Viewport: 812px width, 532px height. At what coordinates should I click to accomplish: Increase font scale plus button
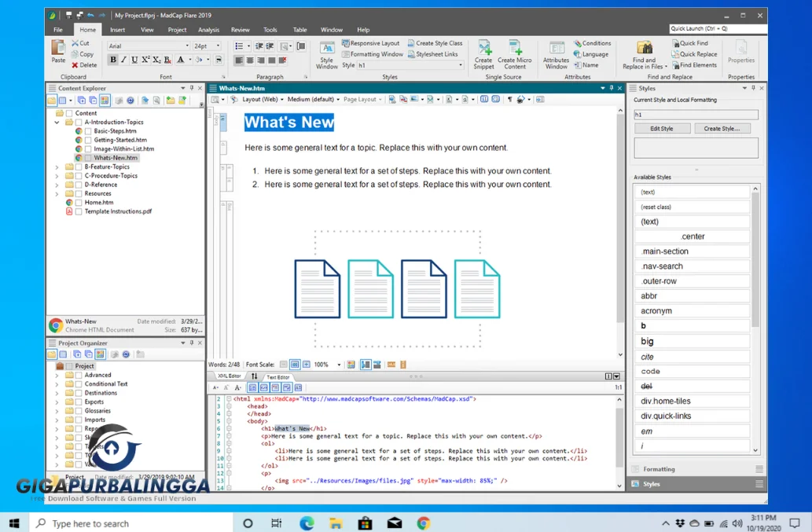tap(307, 365)
